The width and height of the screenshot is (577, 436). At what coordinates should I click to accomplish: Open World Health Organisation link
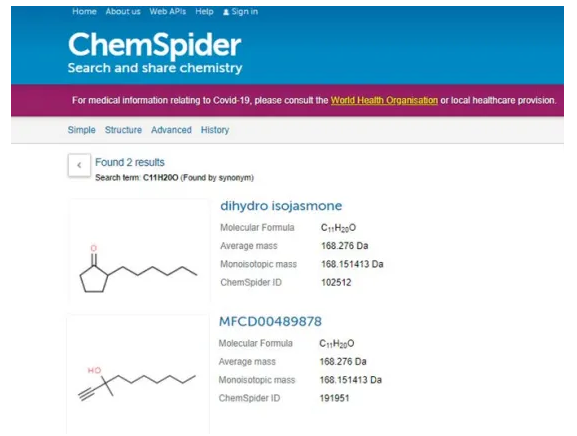384,100
